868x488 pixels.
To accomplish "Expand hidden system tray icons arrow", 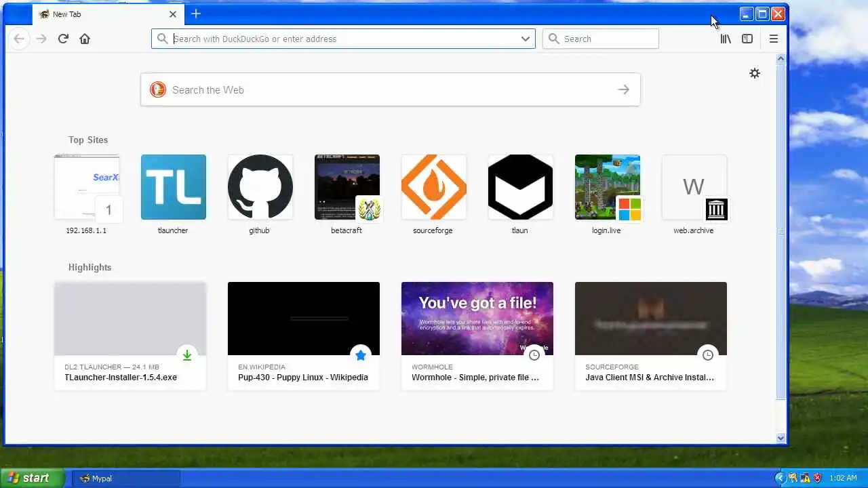I will pyautogui.click(x=781, y=479).
